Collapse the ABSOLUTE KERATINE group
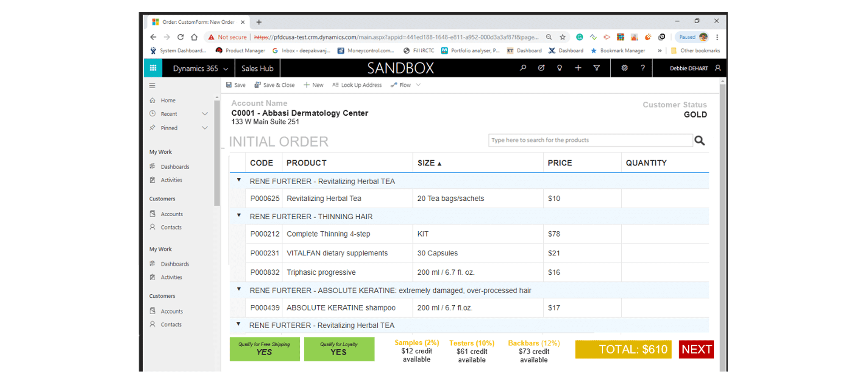868x384 pixels. [239, 290]
